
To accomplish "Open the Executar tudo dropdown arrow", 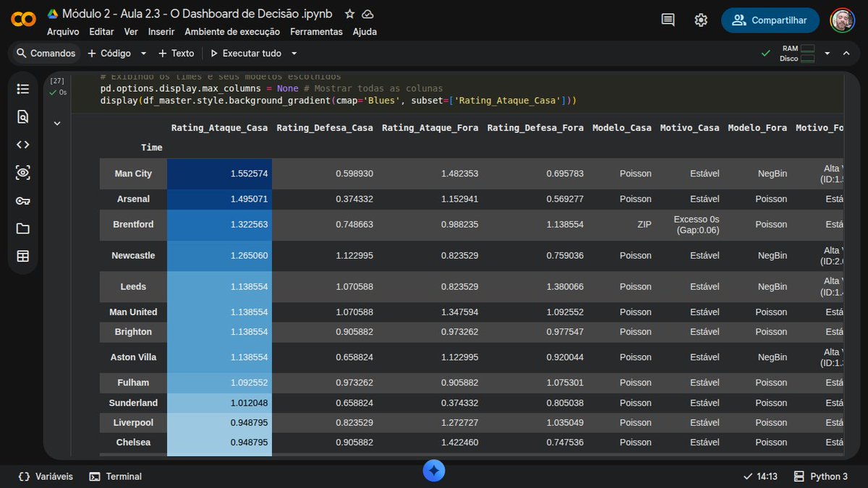I will coord(294,53).
